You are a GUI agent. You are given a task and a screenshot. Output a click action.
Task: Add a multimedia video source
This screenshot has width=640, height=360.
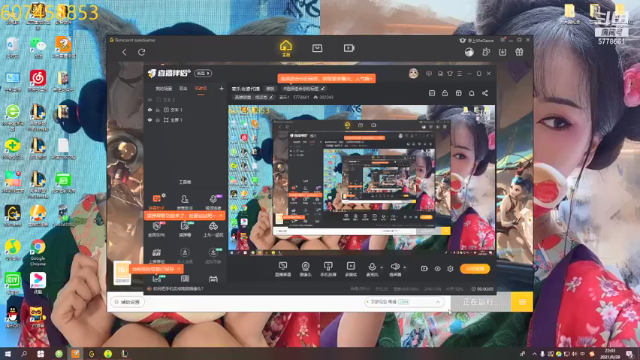[x=351, y=269]
